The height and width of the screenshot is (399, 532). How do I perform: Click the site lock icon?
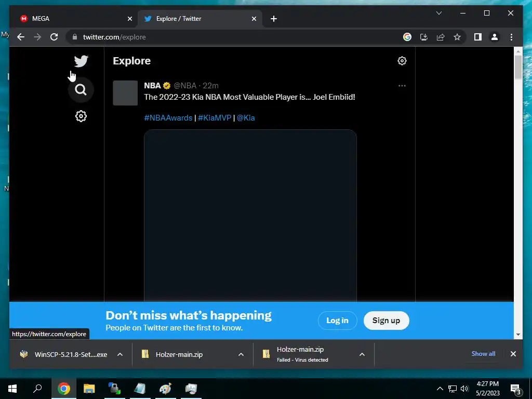(x=75, y=37)
